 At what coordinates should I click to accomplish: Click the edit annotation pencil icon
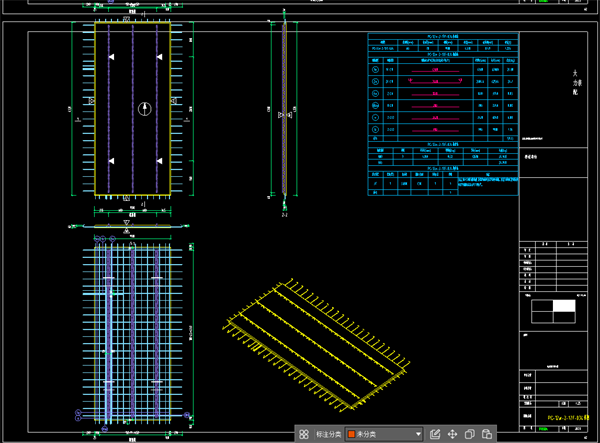(x=435, y=434)
